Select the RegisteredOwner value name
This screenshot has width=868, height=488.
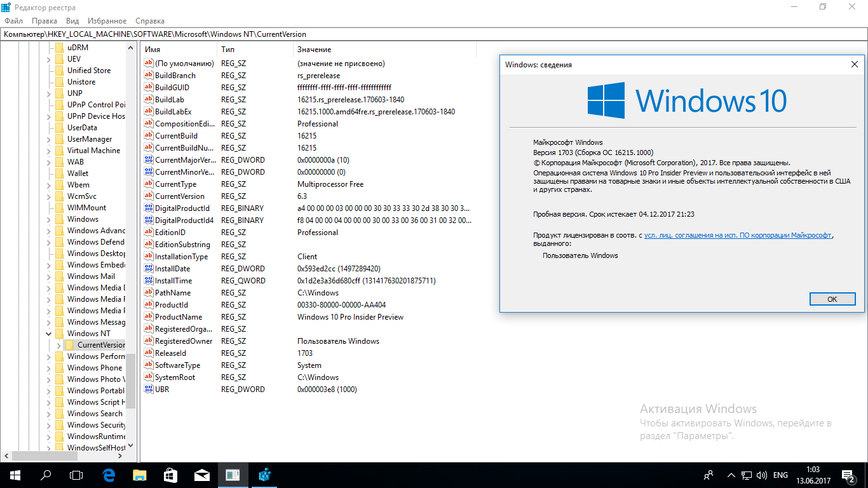184,341
